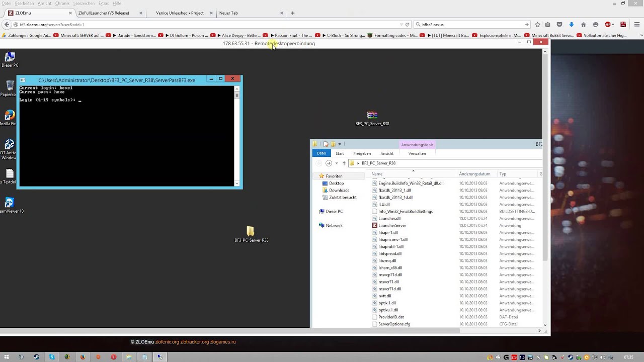Click Firefox's back button
Image resolution: width=644 pixels, height=362 pixels.
[x=7, y=24]
